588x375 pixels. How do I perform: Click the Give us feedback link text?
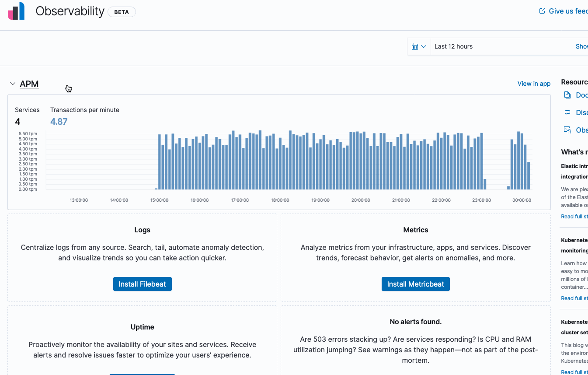(x=568, y=11)
